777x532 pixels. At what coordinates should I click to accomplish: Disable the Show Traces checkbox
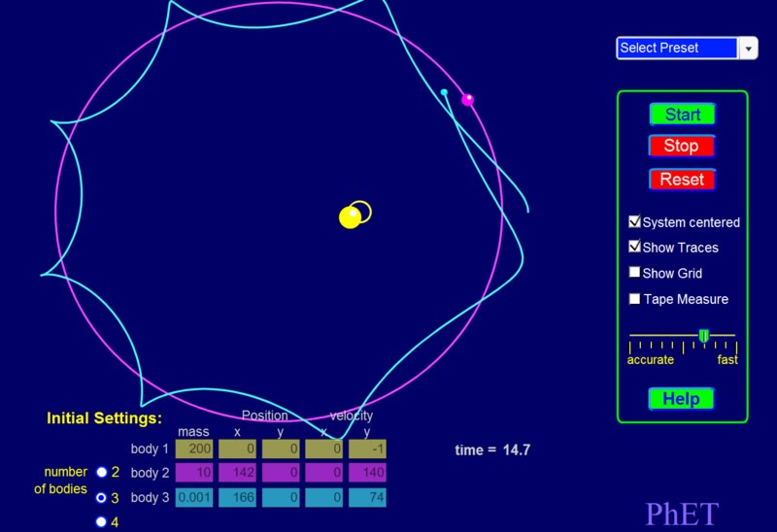coord(634,247)
